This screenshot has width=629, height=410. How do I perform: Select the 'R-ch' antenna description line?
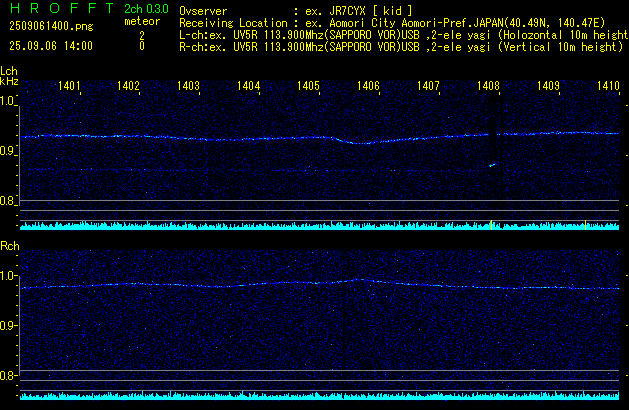(401, 47)
